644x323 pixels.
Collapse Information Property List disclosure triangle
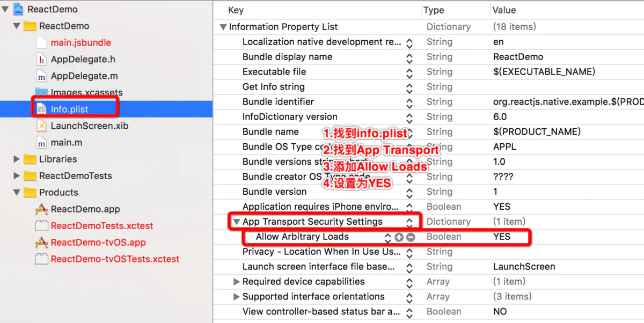tap(223, 27)
